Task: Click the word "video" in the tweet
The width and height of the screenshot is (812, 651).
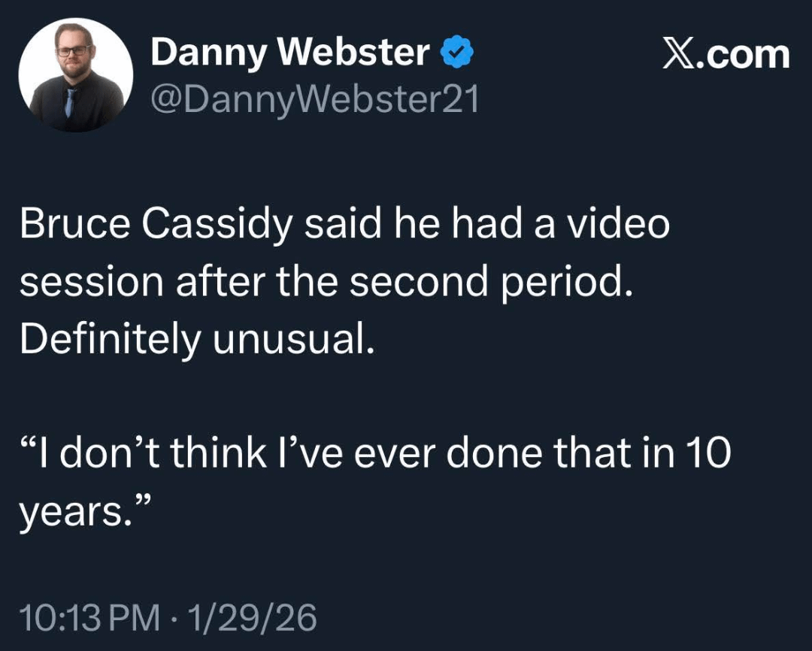Action: [x=620, y=224]
